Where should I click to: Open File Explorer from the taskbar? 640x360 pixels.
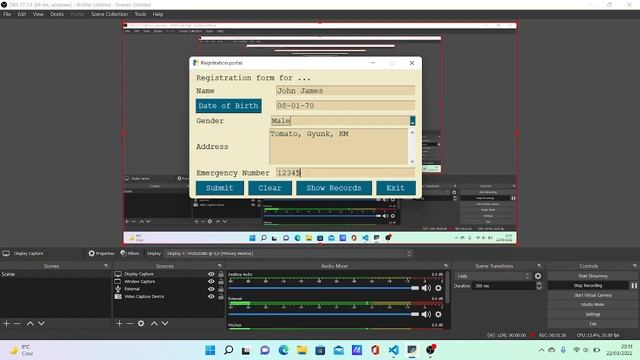pos(302,350)
